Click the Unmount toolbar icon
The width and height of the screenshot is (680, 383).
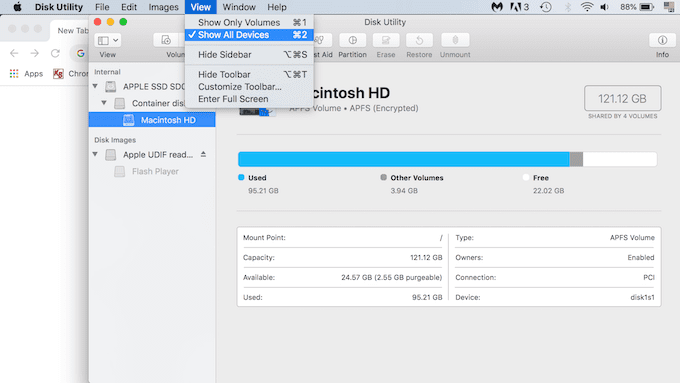pos(455,40)
